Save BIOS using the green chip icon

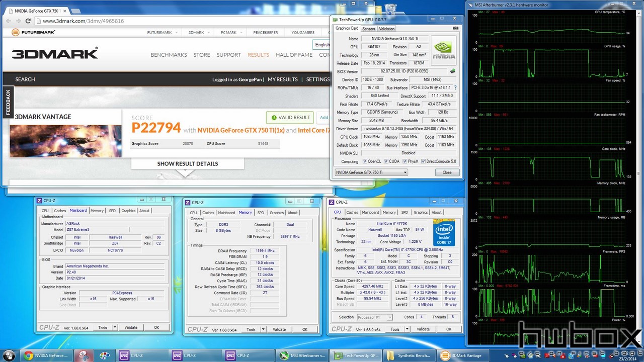click(452, 71)
